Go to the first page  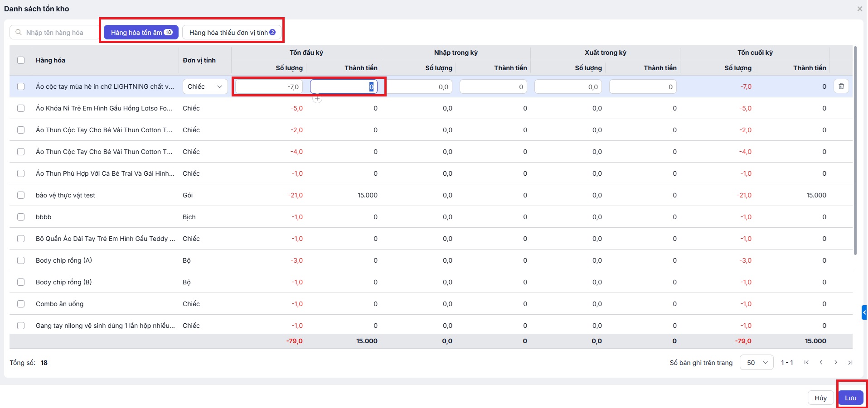pyautogui.click(x=806, y=363)
